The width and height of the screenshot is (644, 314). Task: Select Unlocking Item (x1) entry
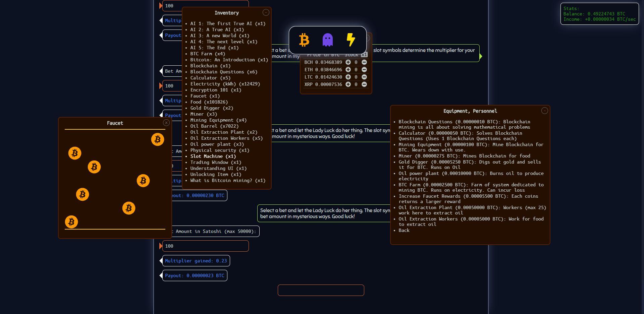tap(216, 175)
